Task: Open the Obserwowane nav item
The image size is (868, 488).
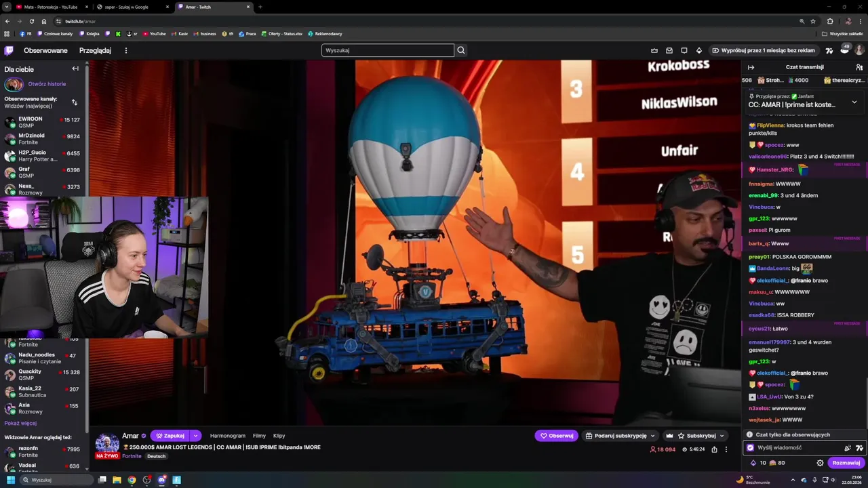Action: coord(45,50)
